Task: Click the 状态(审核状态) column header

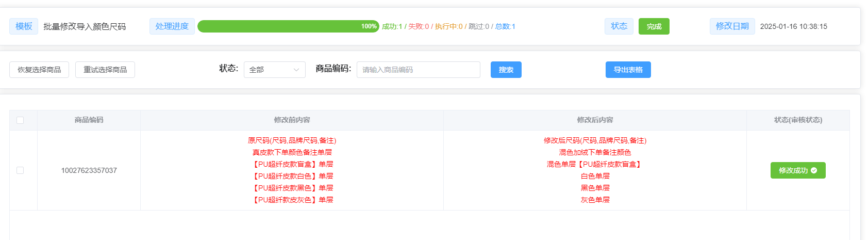Action: click(798, 120)
